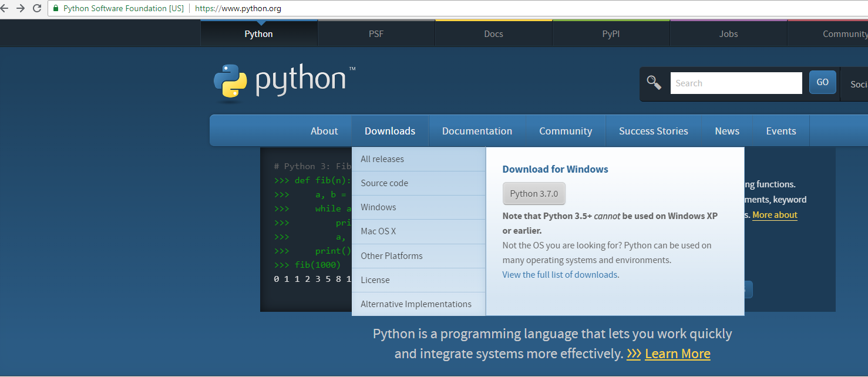This screenshot has height=377, width=868.
Task: Click the Python 3.7.0 download button
Action: point(534,194)
